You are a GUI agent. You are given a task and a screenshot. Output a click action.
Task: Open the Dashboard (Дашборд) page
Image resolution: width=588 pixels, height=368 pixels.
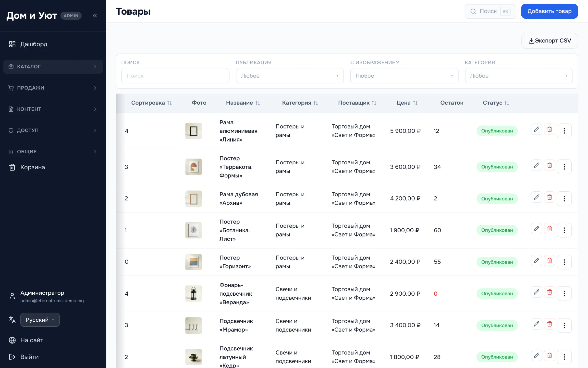pos(53,44)
